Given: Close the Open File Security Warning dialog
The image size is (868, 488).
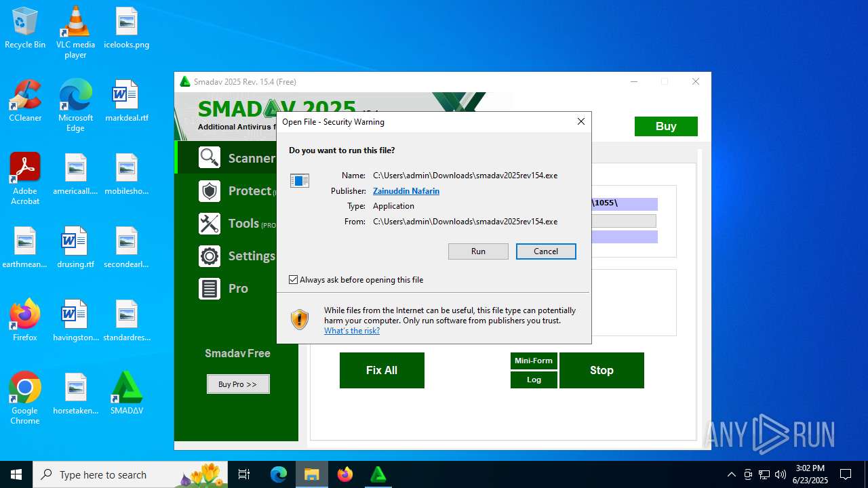Looking at the screenshot, I should 580,121.
